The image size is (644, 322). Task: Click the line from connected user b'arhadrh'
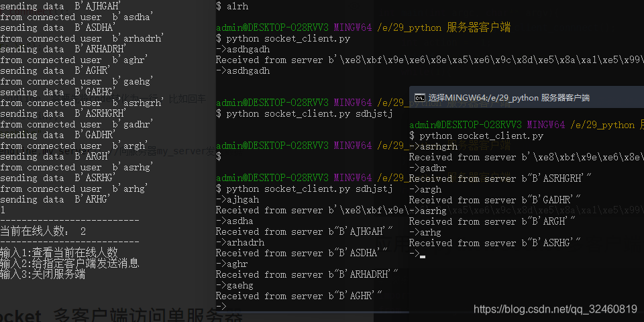(82, 38)
